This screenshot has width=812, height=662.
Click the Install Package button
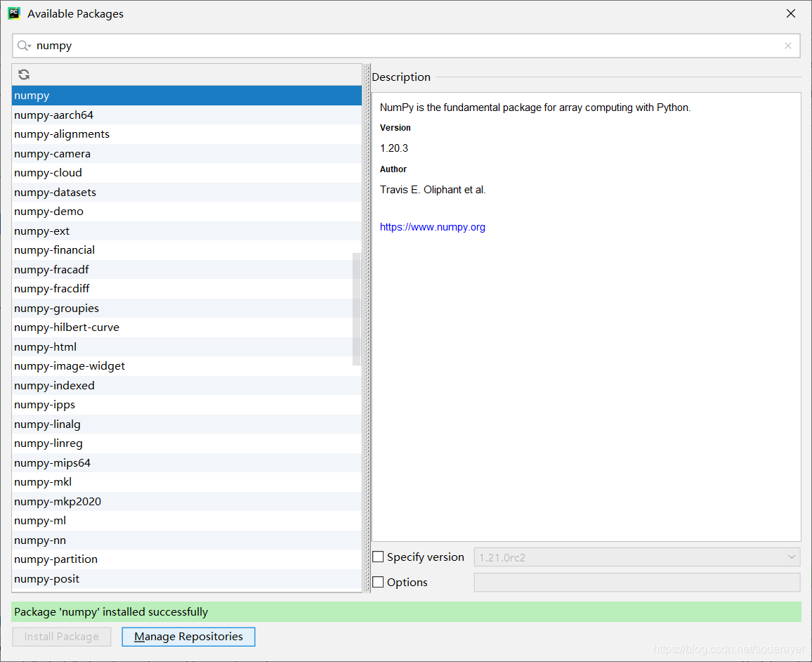click(x=62, y=637)
